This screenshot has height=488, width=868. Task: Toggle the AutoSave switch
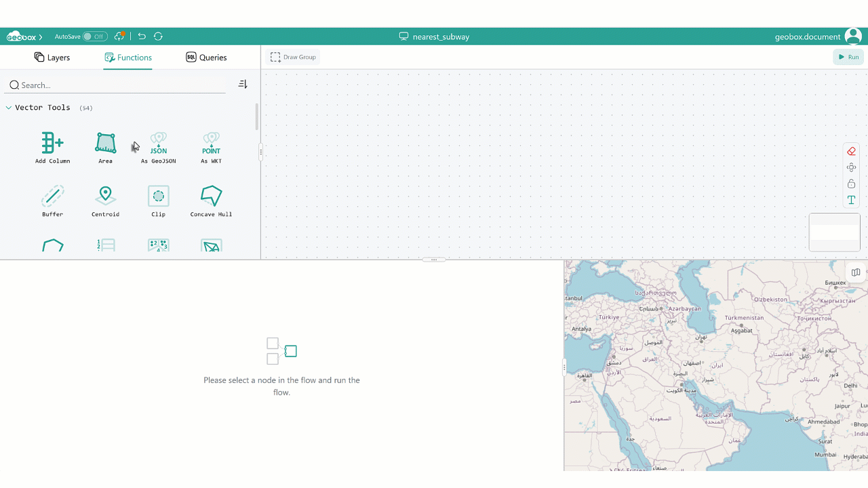tap(95, 37)
